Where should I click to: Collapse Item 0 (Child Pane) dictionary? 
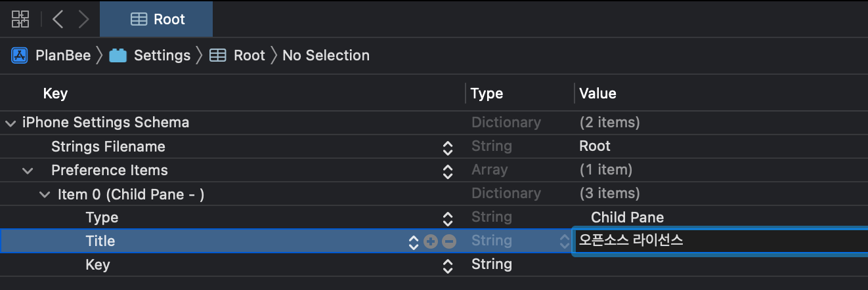tap(45, 194)
